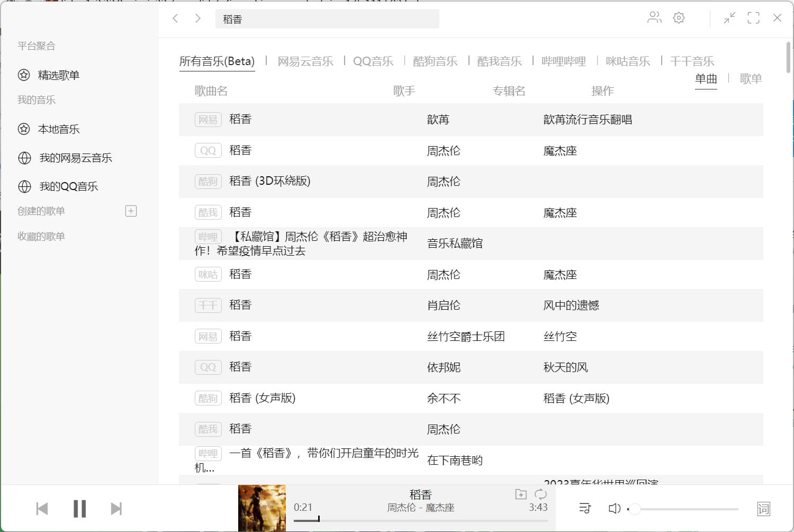Switch to QQ音乐 tab
This screenshot has width=794, height=532.
pyautogui.click(x=373, y=61)
